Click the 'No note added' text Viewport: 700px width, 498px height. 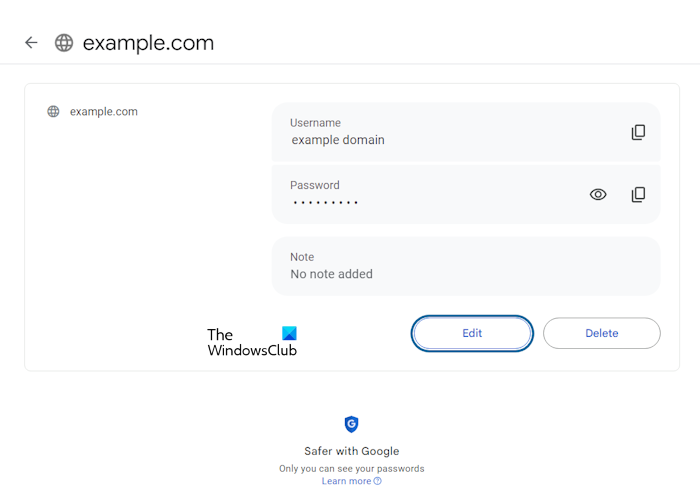click(x=331, y=274)
